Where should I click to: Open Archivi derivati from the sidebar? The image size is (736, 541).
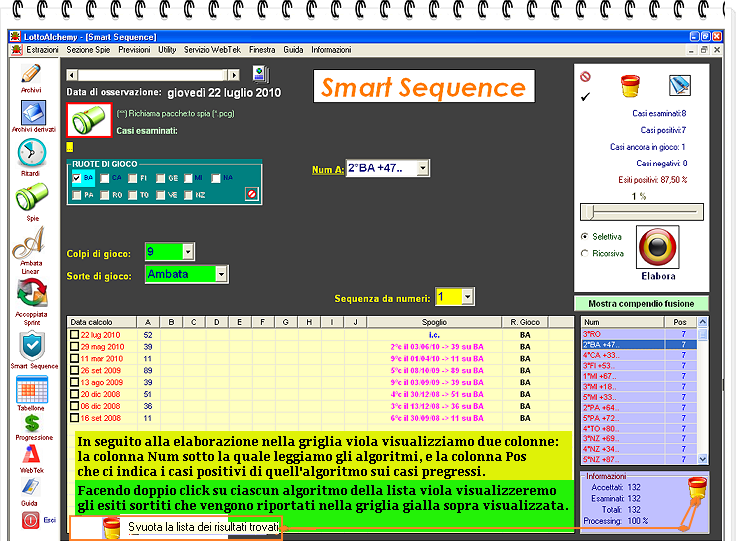[32, 111]
